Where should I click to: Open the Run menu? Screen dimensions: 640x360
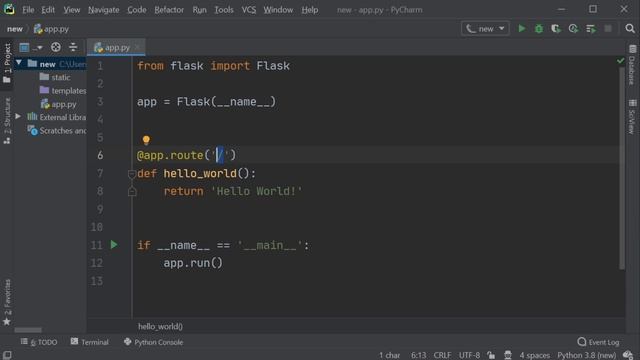[200, 10]
